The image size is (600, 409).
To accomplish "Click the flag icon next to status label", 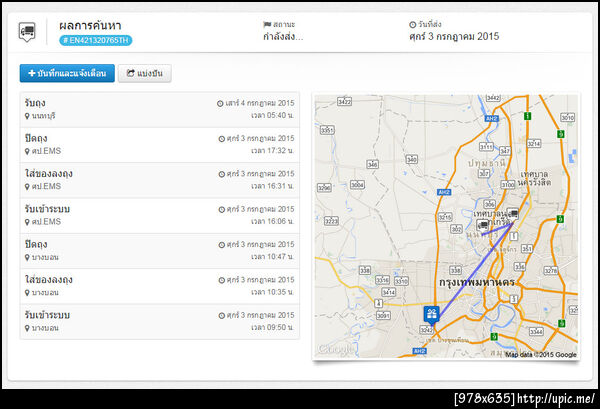I will pyautogui.click(x=267, y=24).
